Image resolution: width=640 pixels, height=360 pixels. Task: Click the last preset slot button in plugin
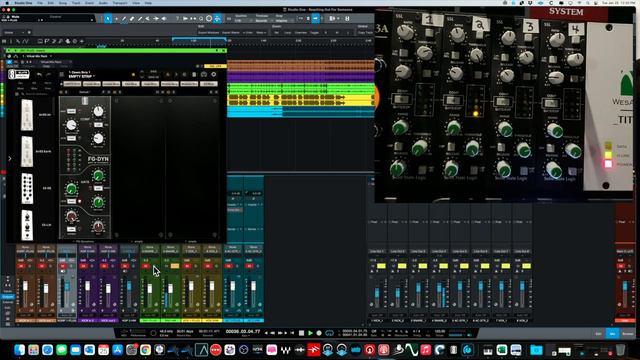click(209, 84)
